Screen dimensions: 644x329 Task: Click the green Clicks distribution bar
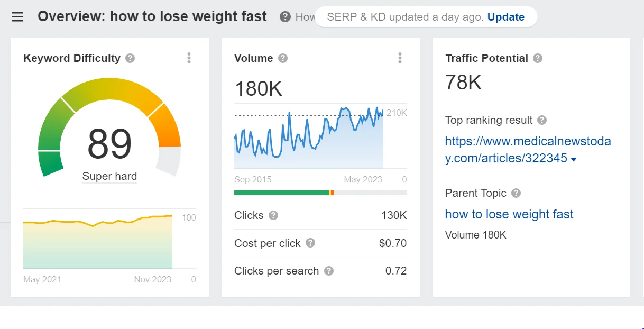click(281, 193)
